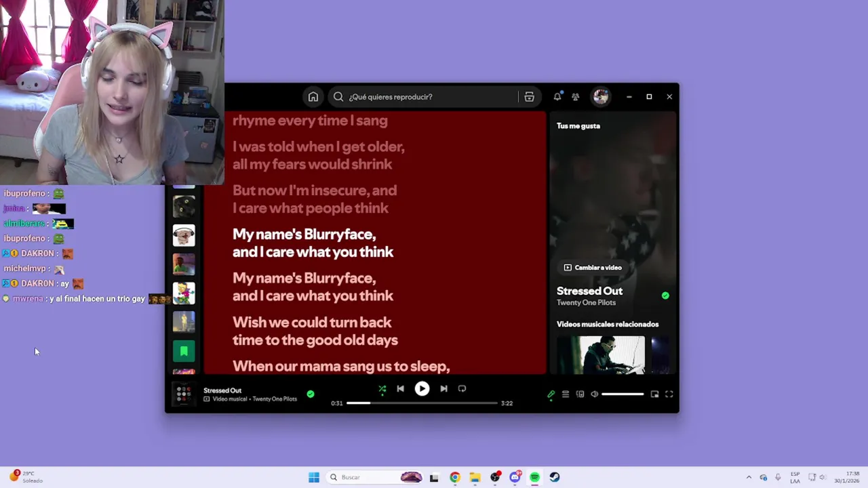Open the Browse icon in the search bar

click(529, 97)
